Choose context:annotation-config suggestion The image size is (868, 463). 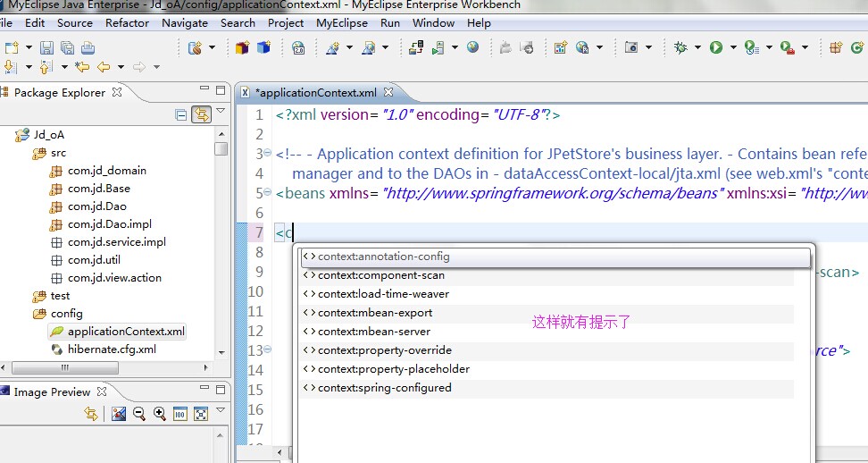(555, 257)
